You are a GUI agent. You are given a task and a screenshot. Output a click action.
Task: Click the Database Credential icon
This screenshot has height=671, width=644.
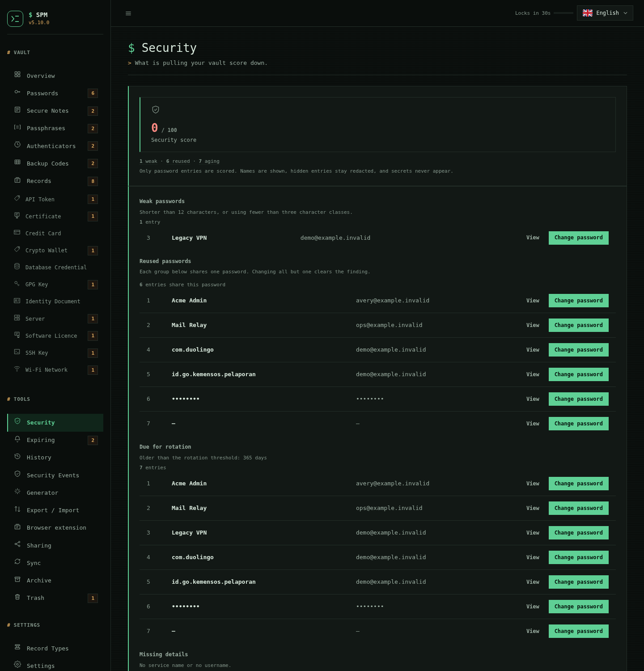coord(17,266)
